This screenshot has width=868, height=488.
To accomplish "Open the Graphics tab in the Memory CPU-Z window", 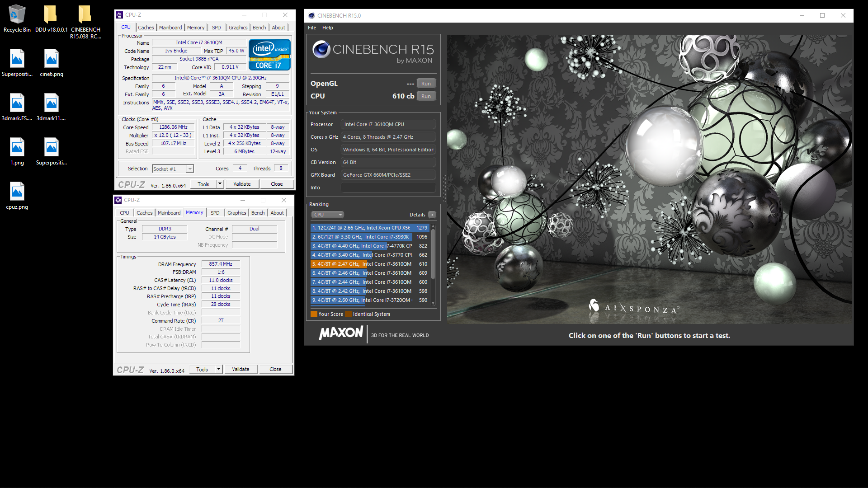I will click(x=236, y=213).
